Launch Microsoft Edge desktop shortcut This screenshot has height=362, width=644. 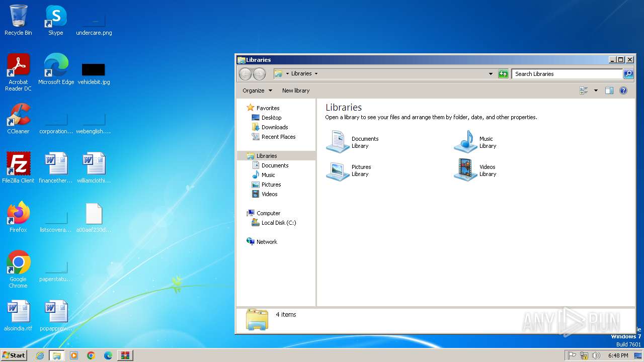tap(56, 69)
